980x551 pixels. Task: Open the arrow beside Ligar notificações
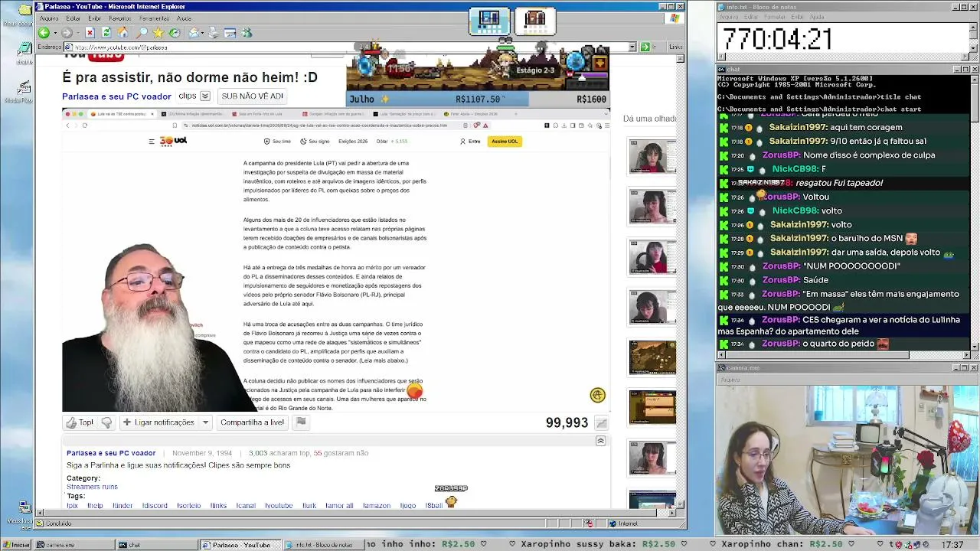pyautogui.click(x=205, y=422)
